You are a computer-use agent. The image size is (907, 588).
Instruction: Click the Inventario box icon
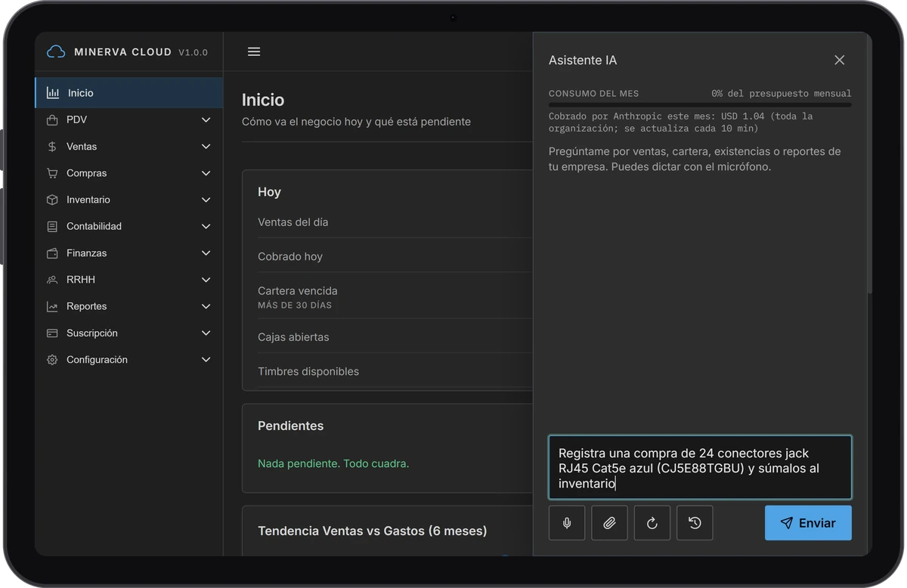[52, 200]
